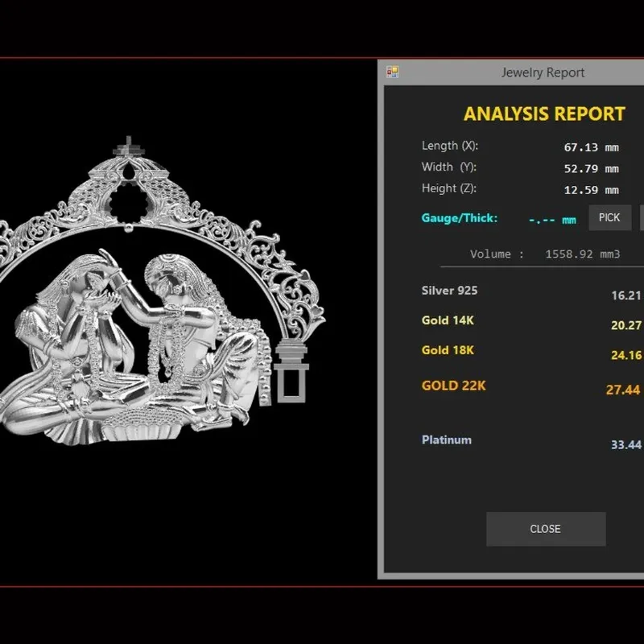Image resolution: width=644 pixels, height=644 pixels.
Task: Click the PICK button for gauge thickness
Action: coord(609,217)
